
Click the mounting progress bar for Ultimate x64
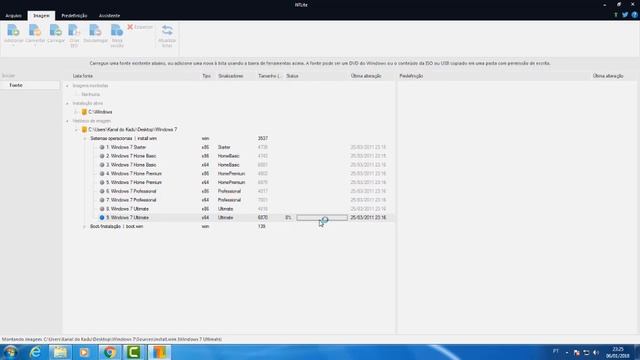point(322,218)
